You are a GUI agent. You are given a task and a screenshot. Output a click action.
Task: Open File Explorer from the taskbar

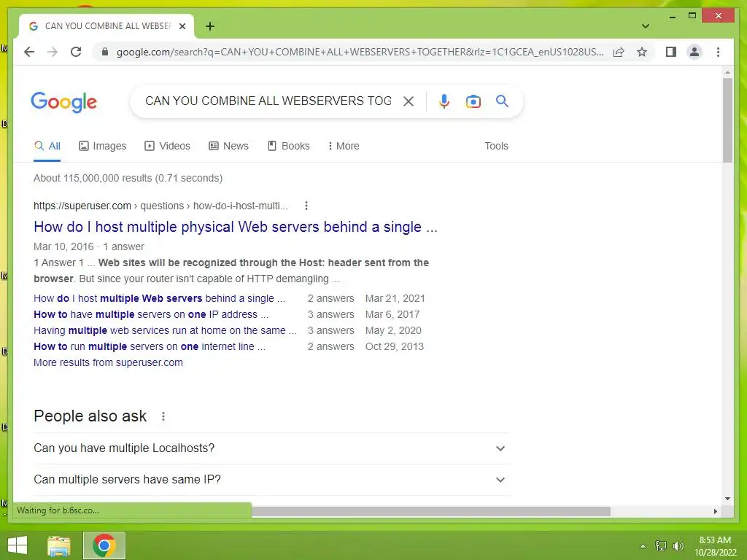(x=59, y=545)
